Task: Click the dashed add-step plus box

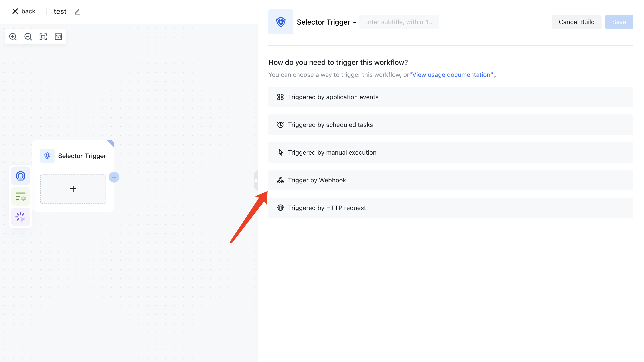Action: point(73,189)
